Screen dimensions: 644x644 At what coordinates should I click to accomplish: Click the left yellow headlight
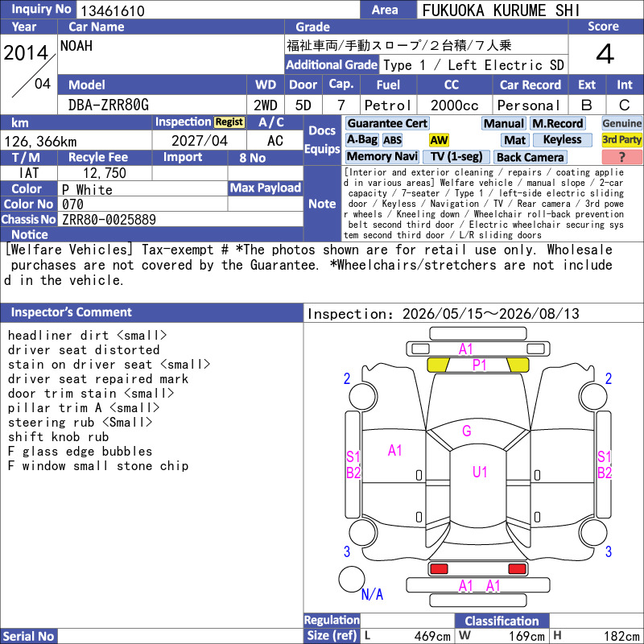coord(438,365)
